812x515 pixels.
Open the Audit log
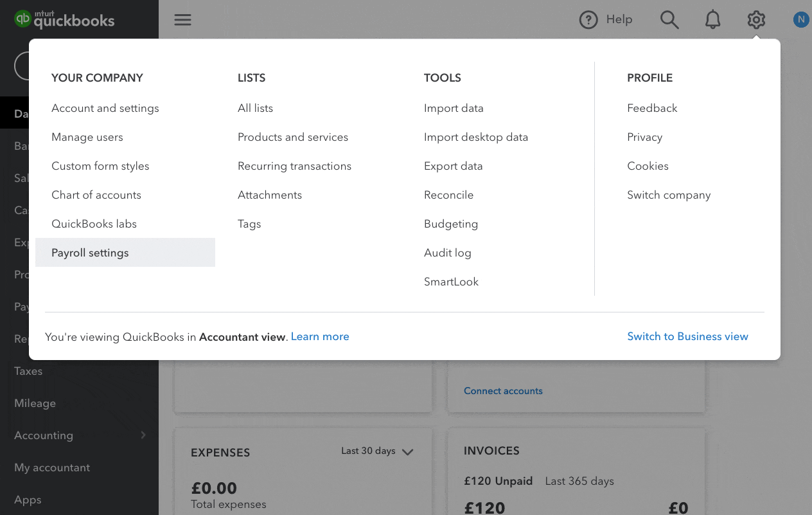pyautogui.click(x=448, y=253)
